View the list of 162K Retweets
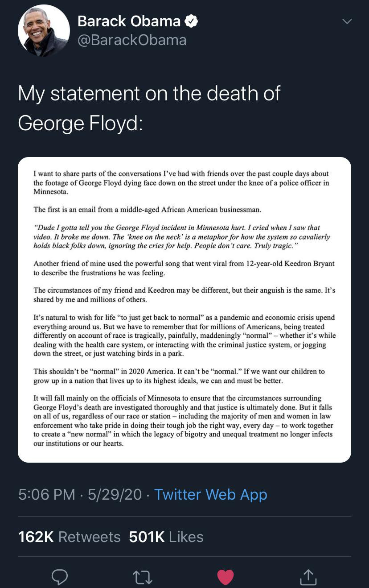 coord(70,537)
